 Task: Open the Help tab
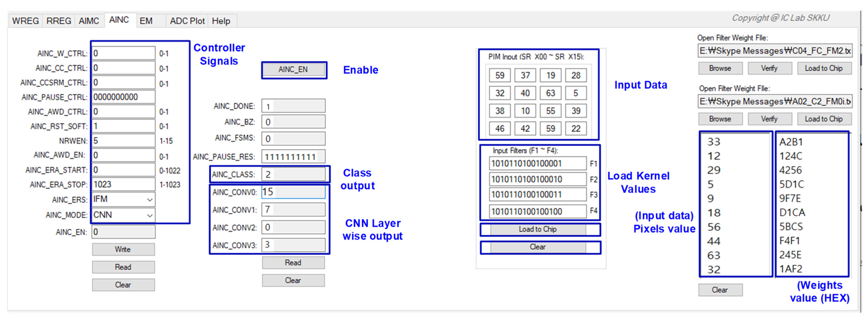point(221,21)
